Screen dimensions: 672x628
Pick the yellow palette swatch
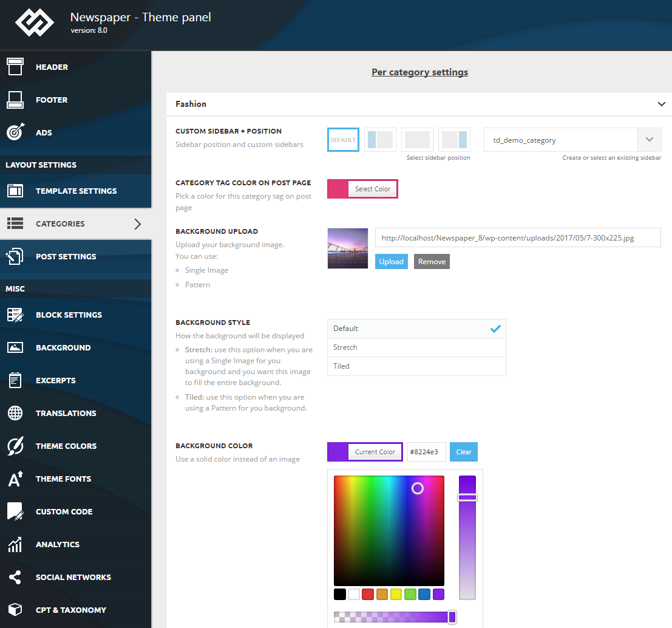point(396,594)
